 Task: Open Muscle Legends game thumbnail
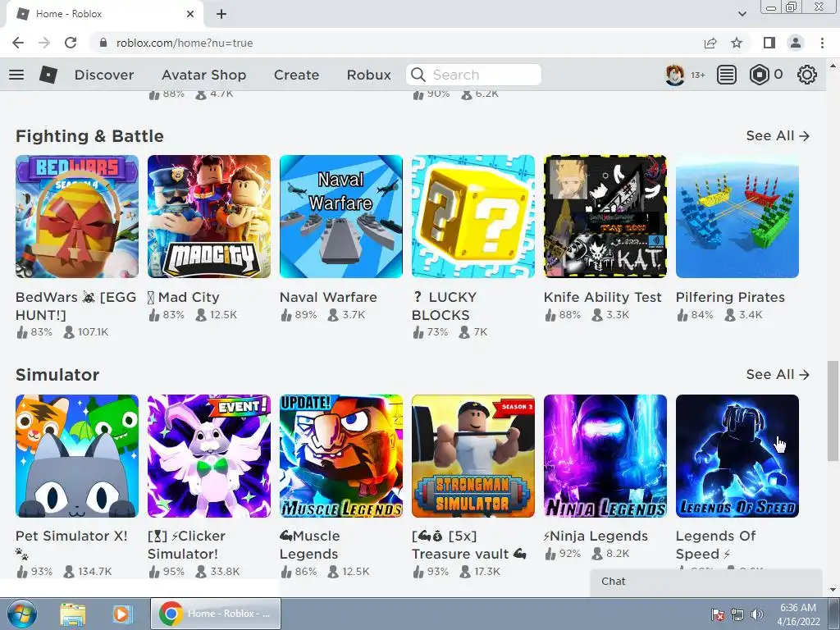341,456
